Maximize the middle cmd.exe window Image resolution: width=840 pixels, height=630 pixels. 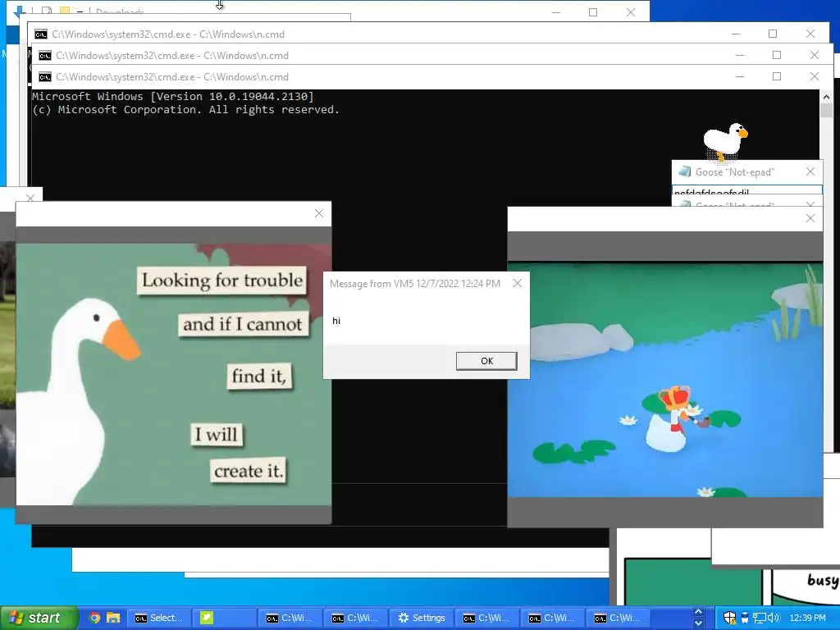[777, 55]
